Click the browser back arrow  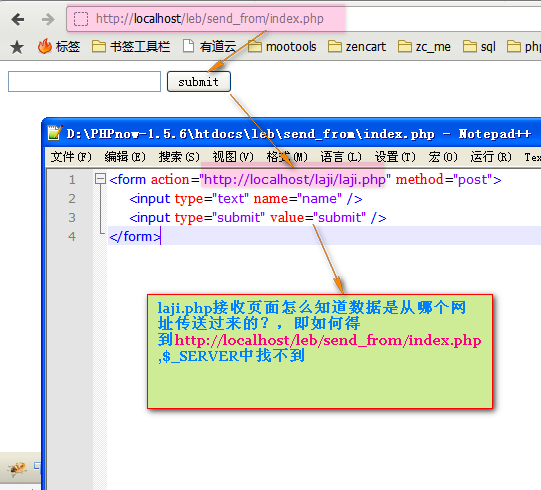tap(18, 19)
